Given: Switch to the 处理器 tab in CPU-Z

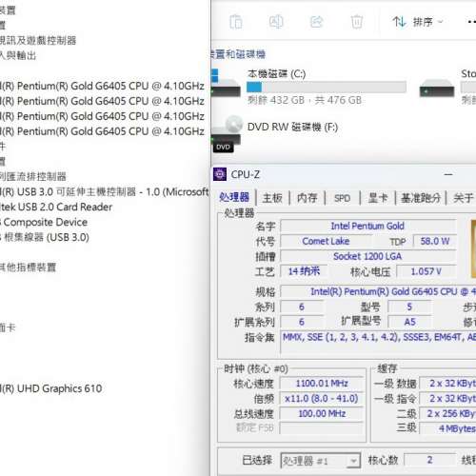Looking at the screenshot, I should [234, 197].
